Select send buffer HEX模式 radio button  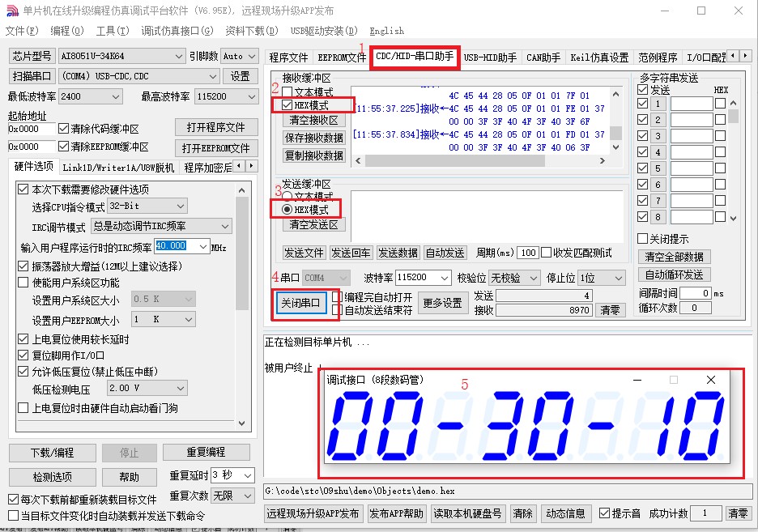point(287,209)
